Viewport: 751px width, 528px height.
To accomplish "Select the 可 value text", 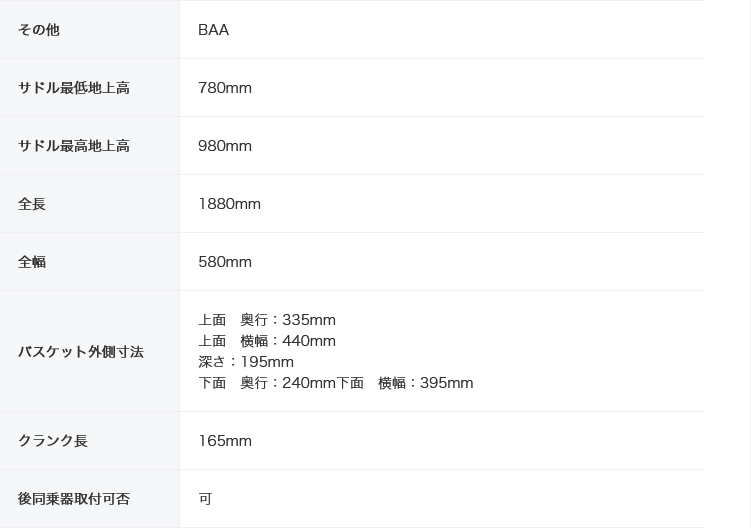I will (205, 499).
